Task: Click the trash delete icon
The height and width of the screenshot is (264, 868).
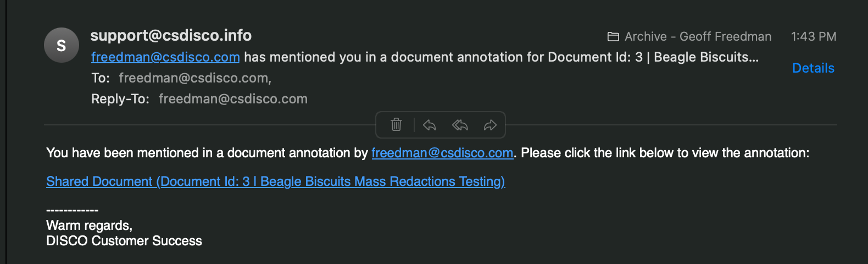Action: [396, 125]
